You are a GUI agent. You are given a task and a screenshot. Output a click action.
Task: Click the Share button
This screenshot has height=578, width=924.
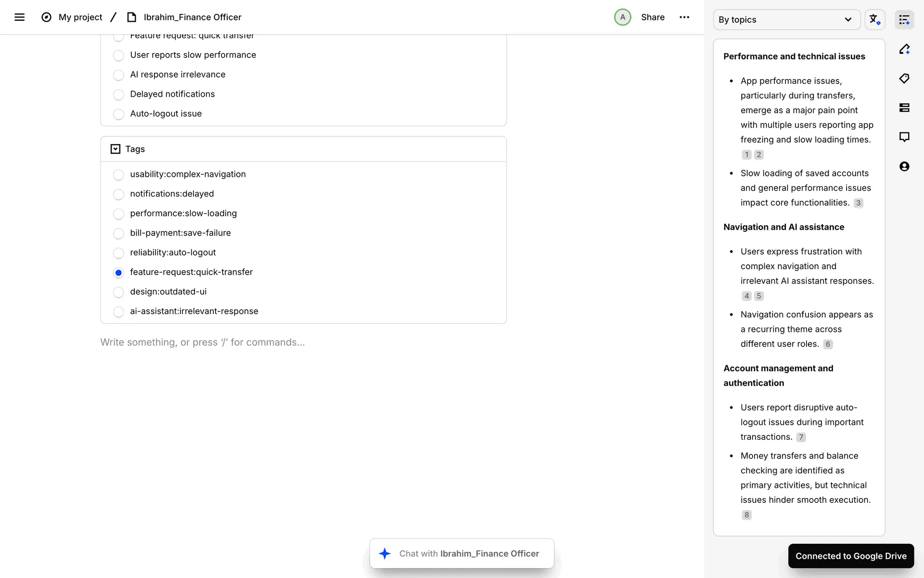click(x=653, y=17)
